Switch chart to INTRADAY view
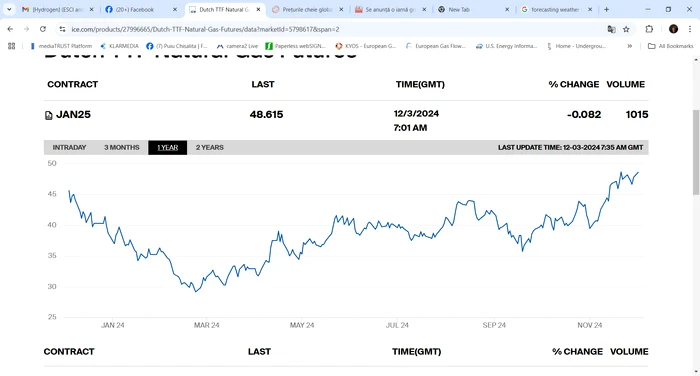Viewport: 700px width, 376px height. [69, 147]
